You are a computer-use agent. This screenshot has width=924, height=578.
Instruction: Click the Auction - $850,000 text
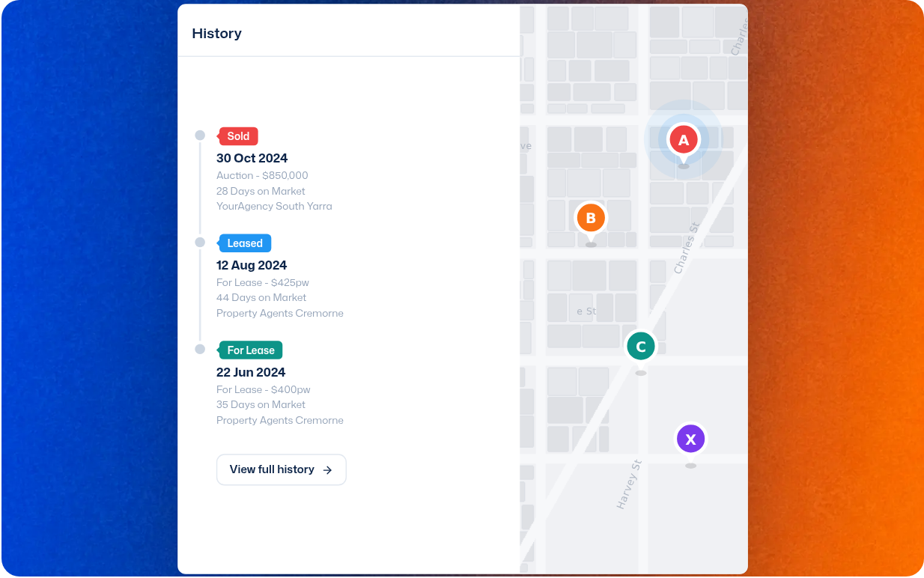[x=262, y=175]
